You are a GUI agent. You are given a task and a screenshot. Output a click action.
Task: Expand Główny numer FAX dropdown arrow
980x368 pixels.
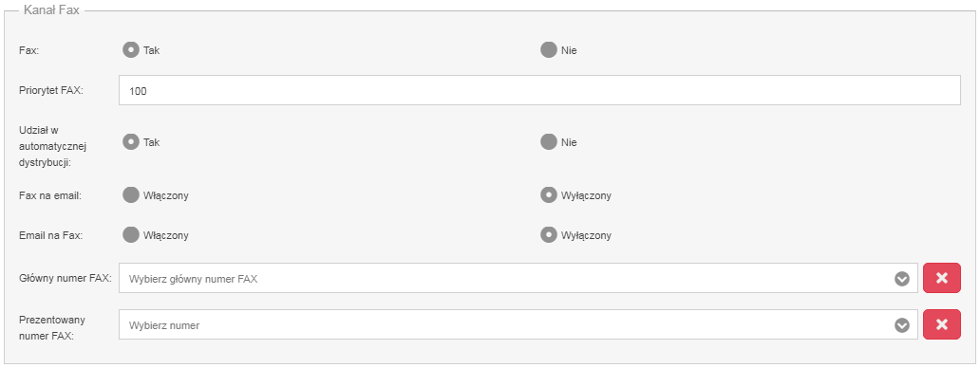pyautogui.click(x=901, y=279)
